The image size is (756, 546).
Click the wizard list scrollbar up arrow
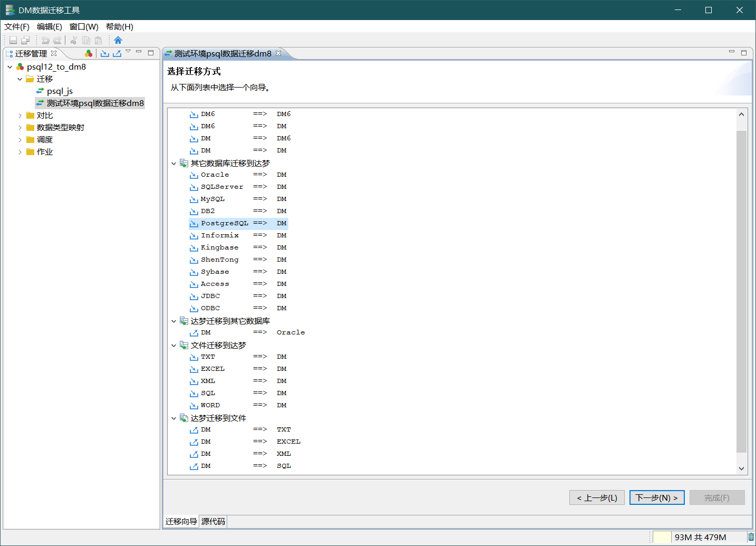741,114
